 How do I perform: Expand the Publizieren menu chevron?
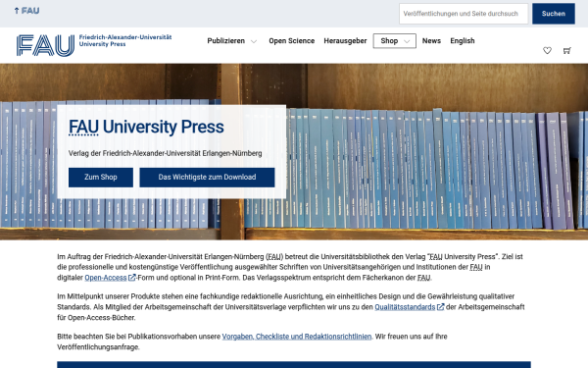click(254, 41)
